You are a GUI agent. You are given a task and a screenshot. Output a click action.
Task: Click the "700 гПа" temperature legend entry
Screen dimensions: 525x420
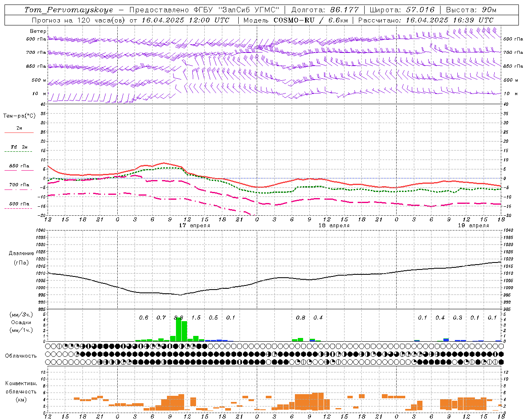click(19, 185)
